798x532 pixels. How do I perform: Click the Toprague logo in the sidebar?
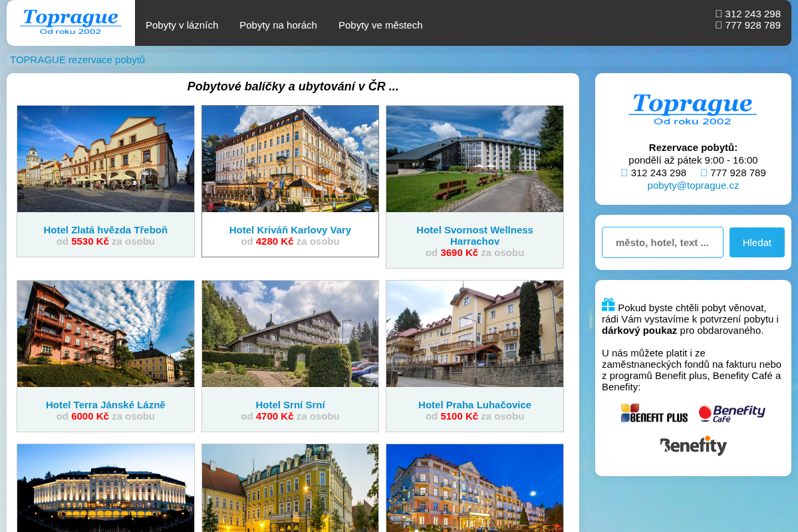click(693, 109)
